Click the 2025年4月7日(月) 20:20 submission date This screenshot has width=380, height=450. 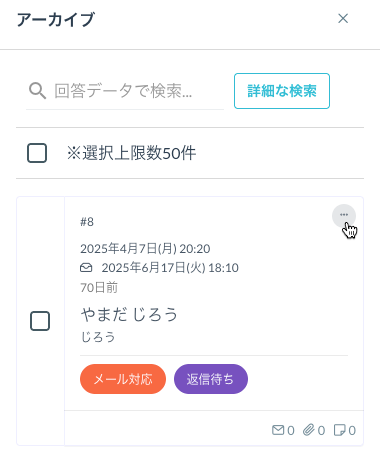point(145,249)
